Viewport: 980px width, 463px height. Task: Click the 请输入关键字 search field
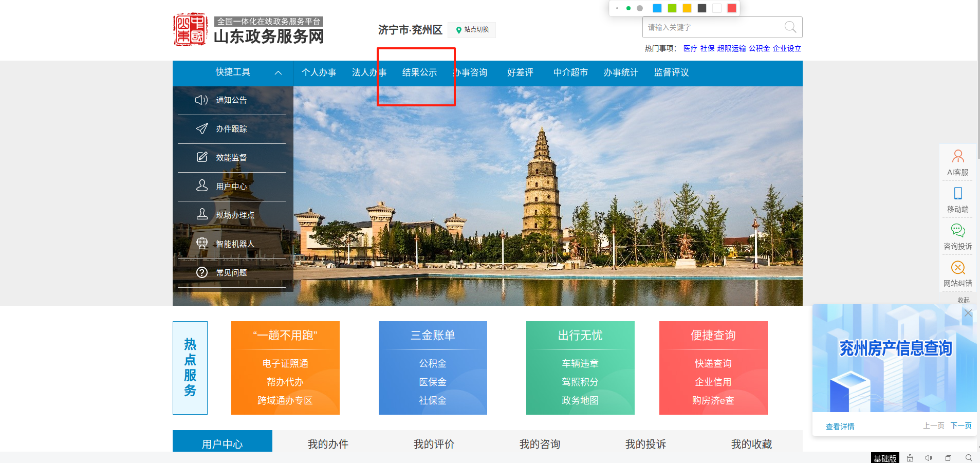point(712,27)
